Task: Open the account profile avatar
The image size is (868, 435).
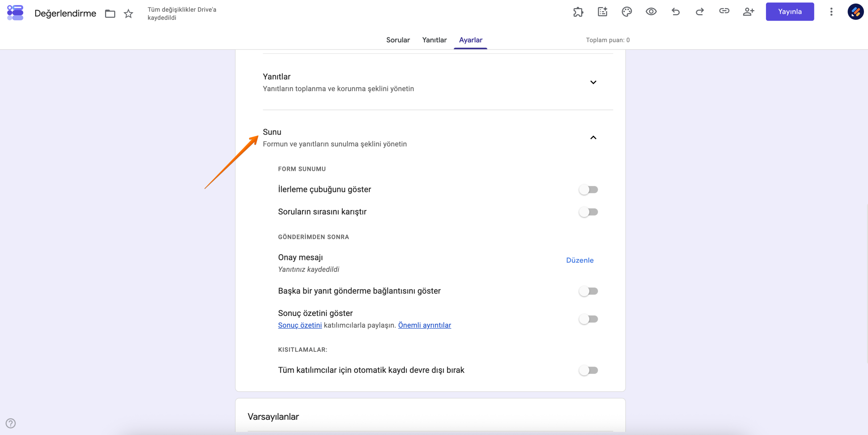Action: tap(855, 12)
